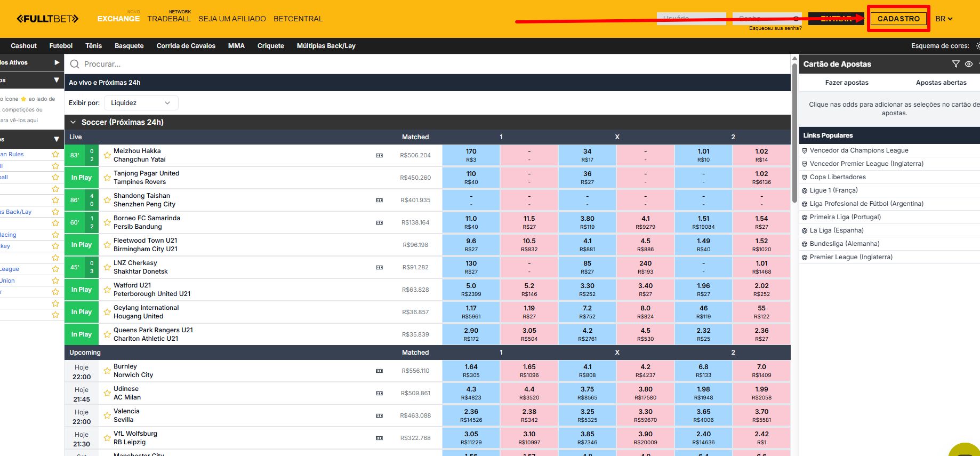The width and height of the screenshot is (980, 456).
Task: Toggle favorite star beside 'Racing' sidebar item
Action: pos(55,235)
